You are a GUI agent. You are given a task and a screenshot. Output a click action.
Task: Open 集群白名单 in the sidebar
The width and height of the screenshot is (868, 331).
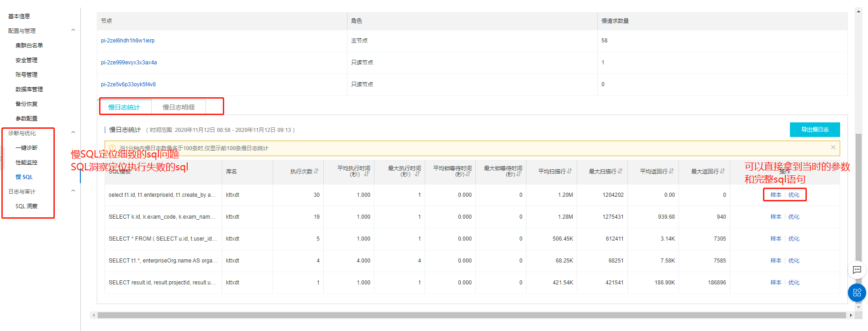pyautogui.click(x=29, y=46)
